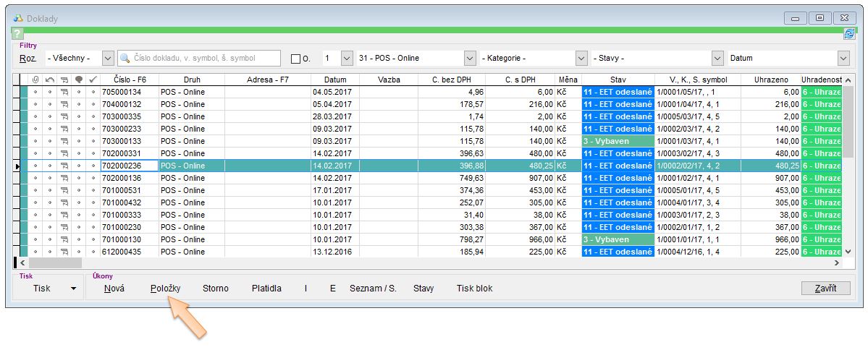868x350 pixels.
Task: Select the Storno action
Action: (215, 289)
